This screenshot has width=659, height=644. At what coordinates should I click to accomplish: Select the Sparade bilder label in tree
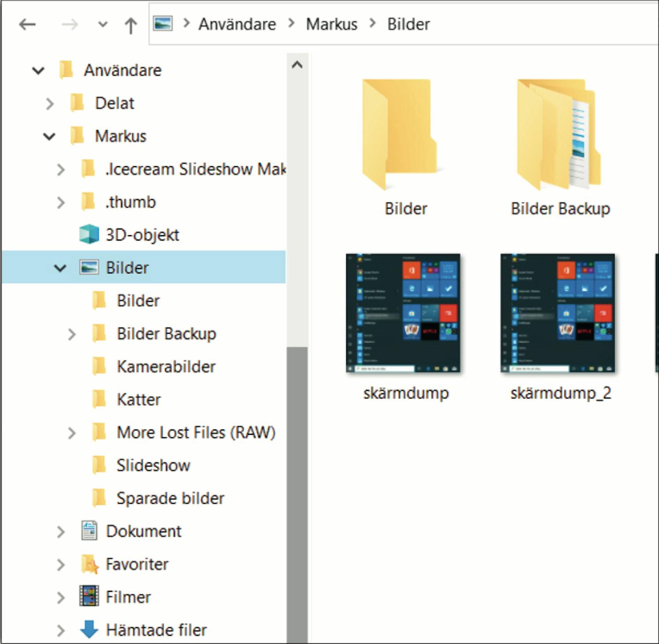click(x=170, y=498)
